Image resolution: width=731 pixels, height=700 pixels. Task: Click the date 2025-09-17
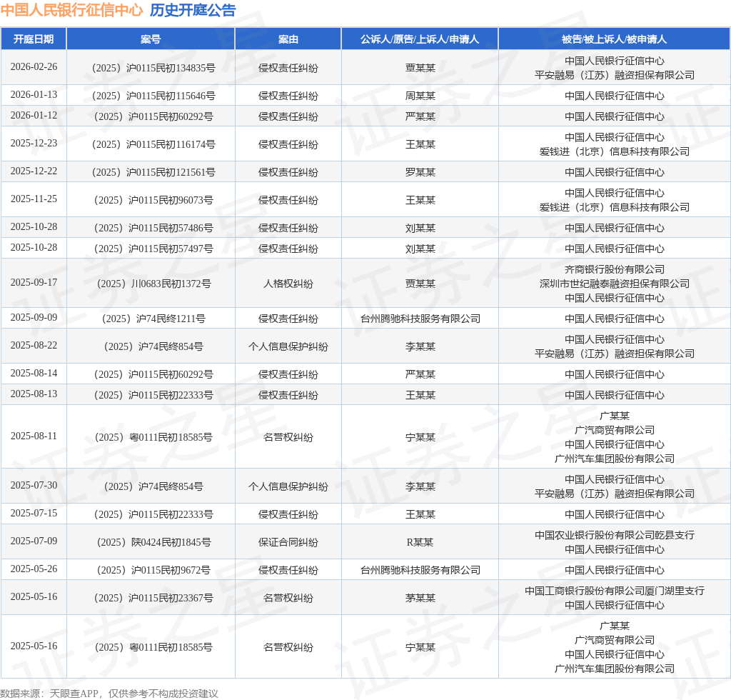(34, 283)
